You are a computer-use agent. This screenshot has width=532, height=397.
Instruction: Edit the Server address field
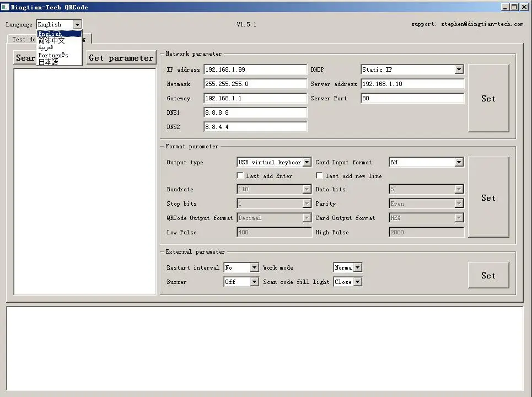click(412, 84)
